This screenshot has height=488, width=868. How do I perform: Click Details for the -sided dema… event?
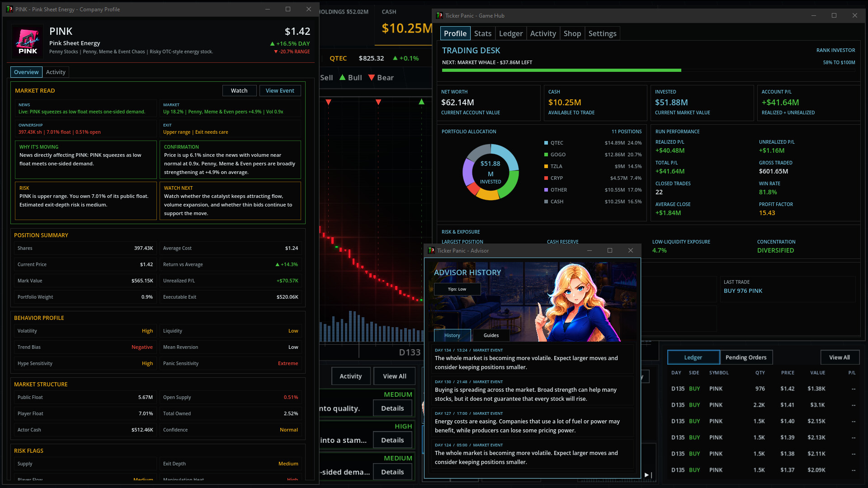[392, 472]
